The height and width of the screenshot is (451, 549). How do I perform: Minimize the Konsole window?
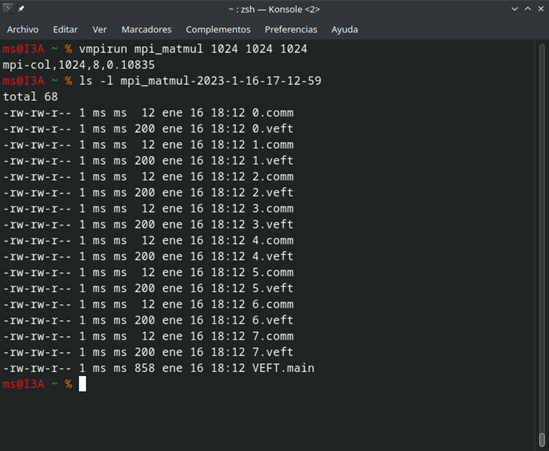tap(514, 9)
